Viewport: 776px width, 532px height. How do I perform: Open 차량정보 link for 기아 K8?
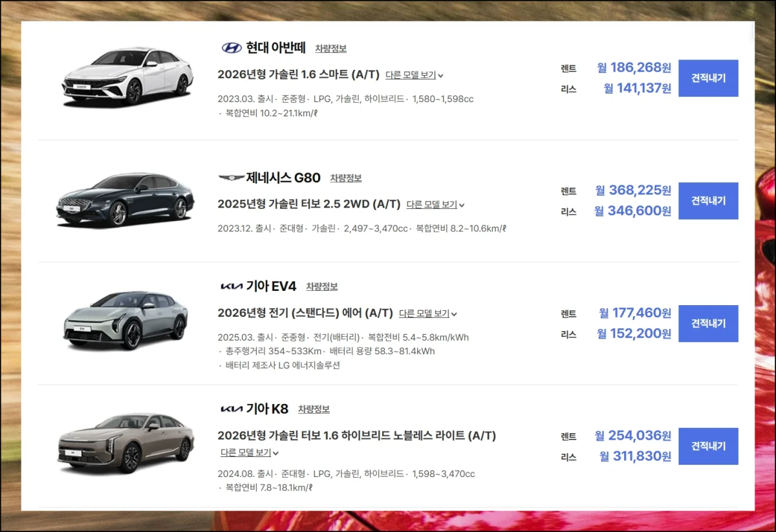click(314, 409)
